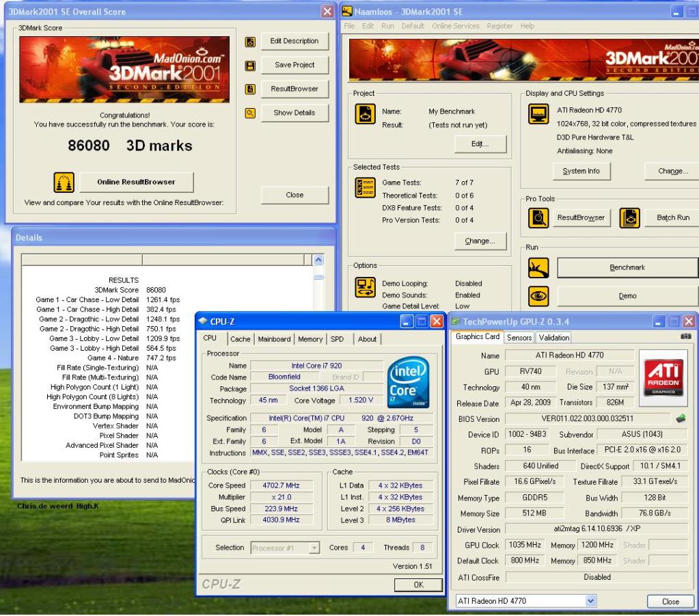699x616 pixels.
Task: Switch to the Cache tab in CPU-Z
Action: click(x=241, y=339)
